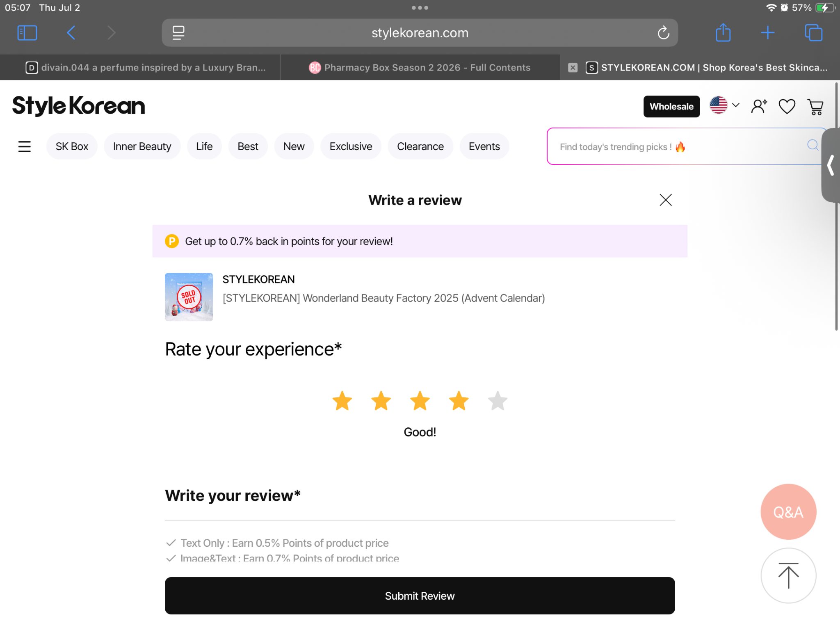Open the Safari share sheet
The image size is (840, 630).
pyautogui.click(x=723, y=32)
